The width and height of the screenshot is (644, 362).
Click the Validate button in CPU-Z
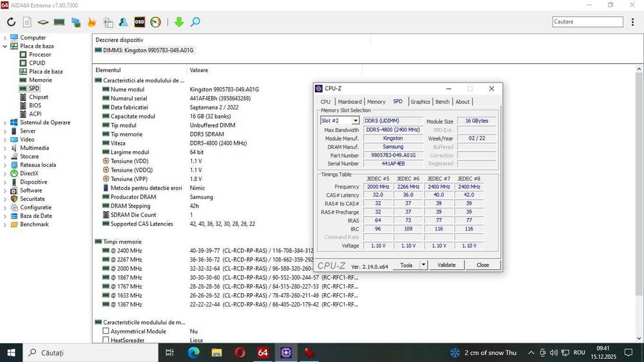(x=446, y=265)
